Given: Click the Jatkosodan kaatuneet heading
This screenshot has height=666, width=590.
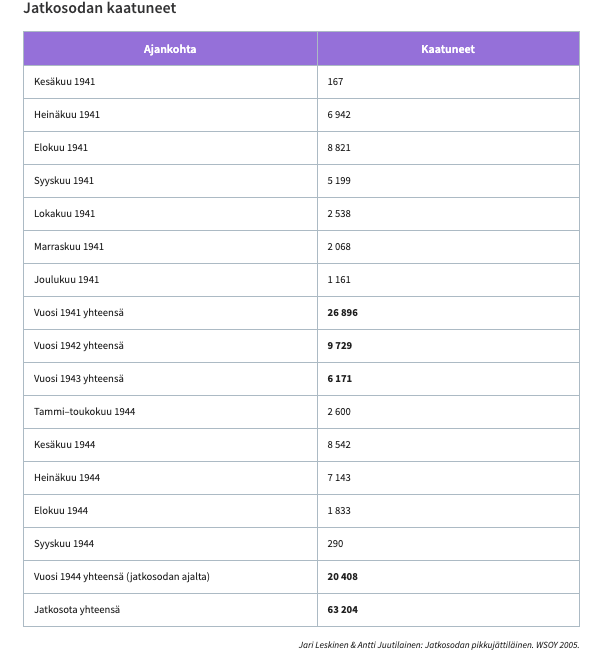Looking at the screenshot, I should [x=99, y=8].
